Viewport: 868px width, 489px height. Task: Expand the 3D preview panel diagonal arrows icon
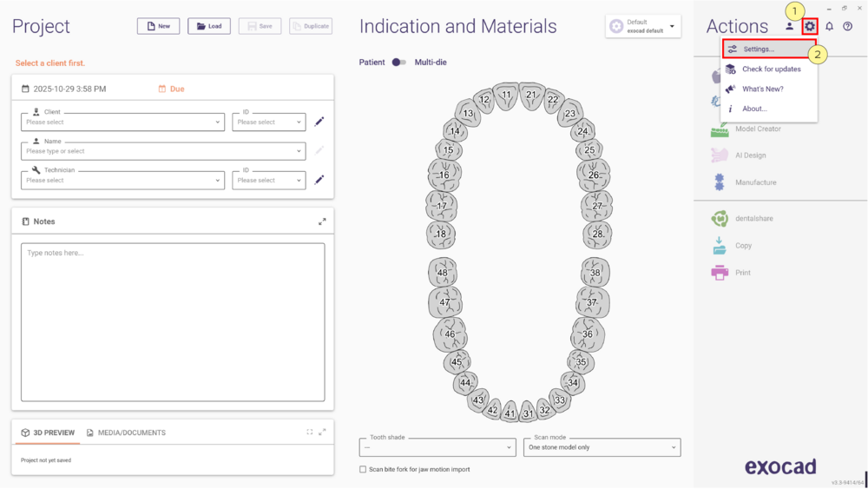(322, 432)
